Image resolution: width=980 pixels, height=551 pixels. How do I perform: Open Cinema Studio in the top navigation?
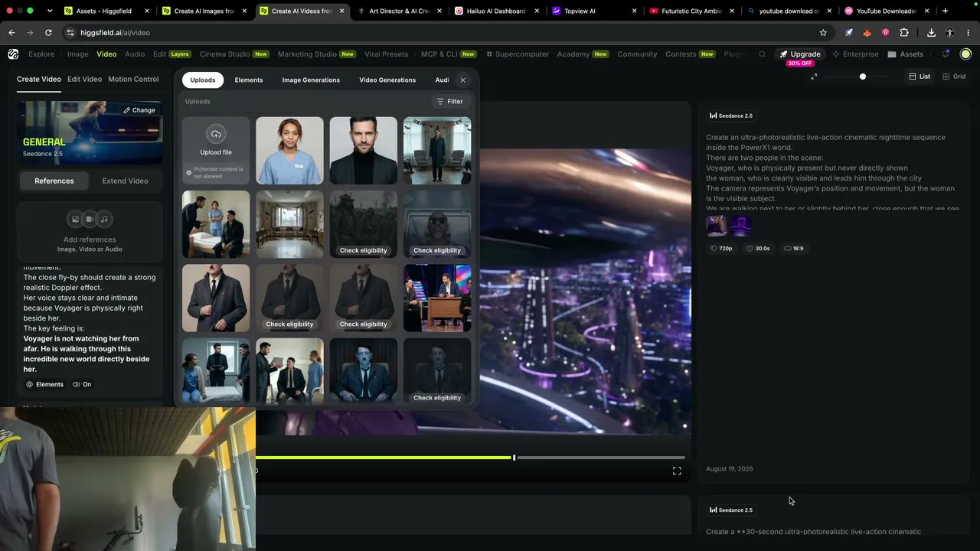234,54
